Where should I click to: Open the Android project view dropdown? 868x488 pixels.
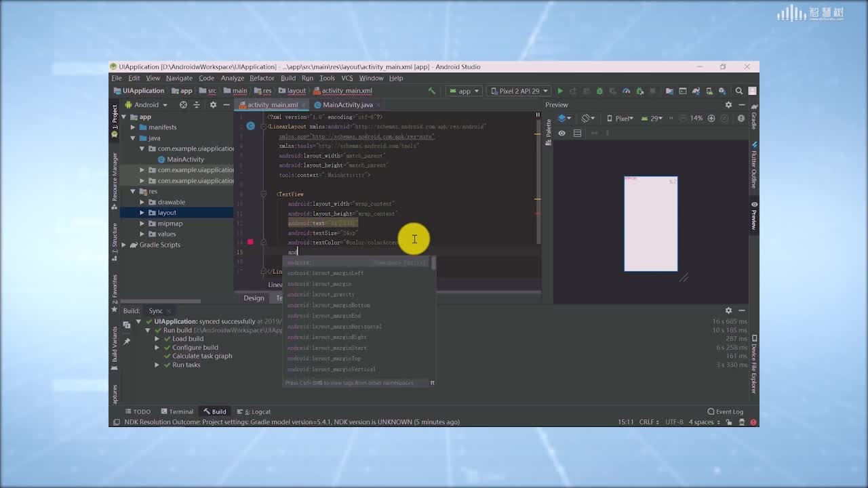(146, 105)
